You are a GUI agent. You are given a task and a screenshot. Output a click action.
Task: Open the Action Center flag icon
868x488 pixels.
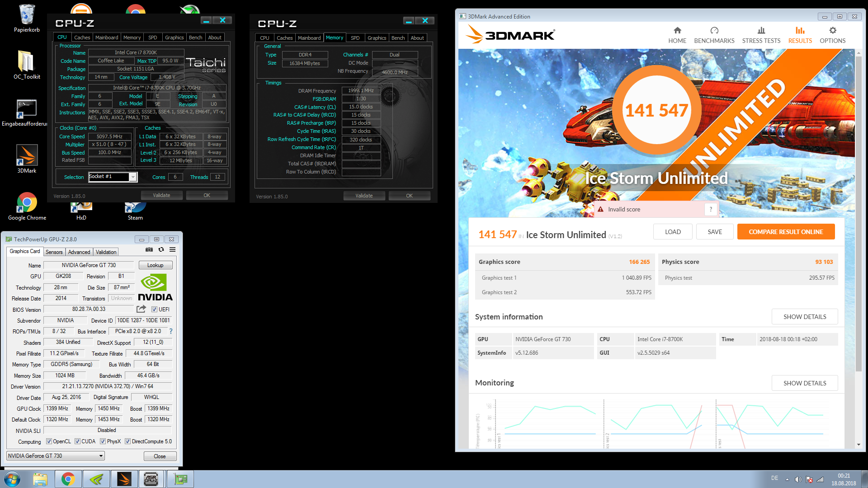pyautogui.click(x=809, y=479)
